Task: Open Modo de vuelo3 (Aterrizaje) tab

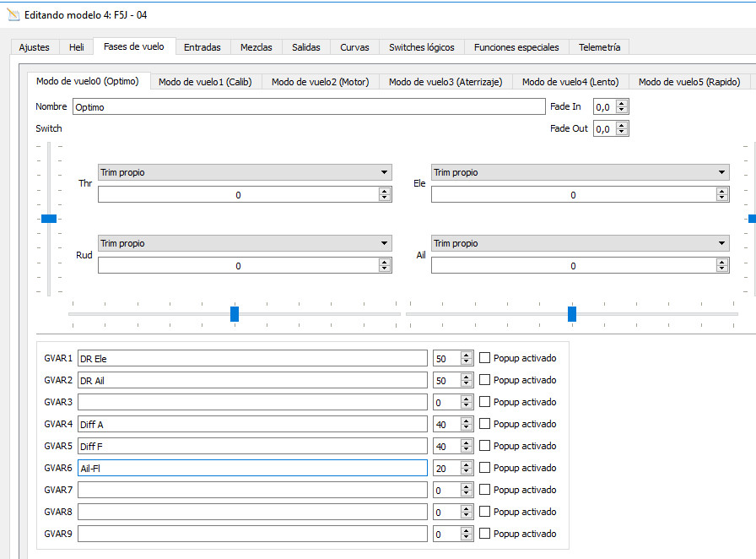Action: click(x=445, y=82)
